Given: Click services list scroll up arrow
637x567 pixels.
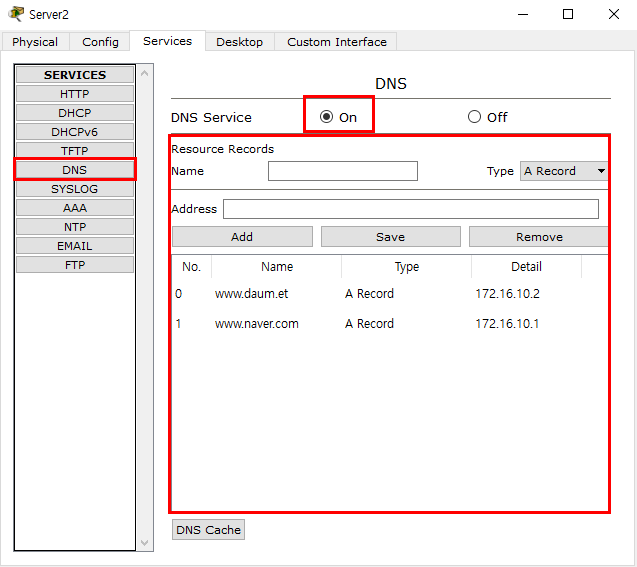Looking at the screenshot, I should click(145, 74).
